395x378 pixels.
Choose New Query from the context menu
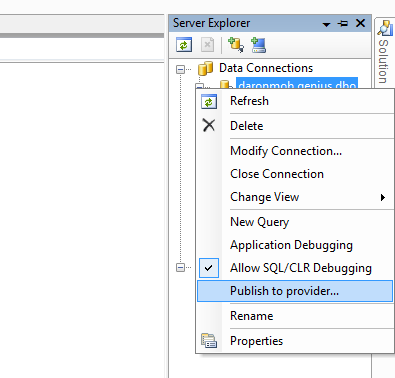coord(295,222)
